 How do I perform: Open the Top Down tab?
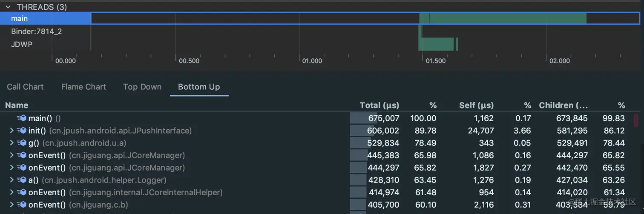click(142, 87)
